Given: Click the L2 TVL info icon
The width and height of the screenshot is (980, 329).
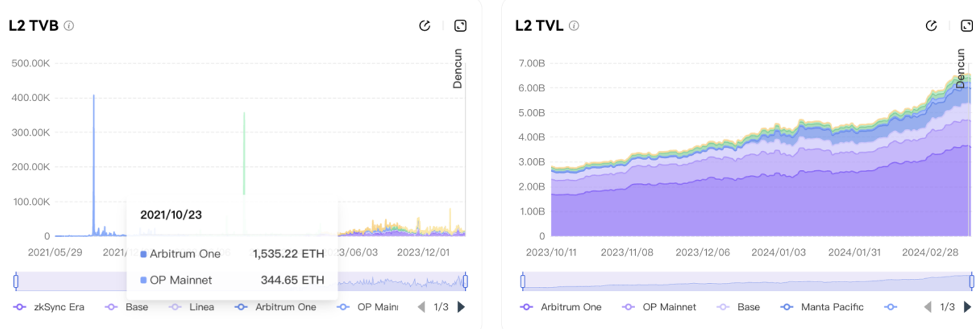Looking at the screenshot, I should coord(574,25).
